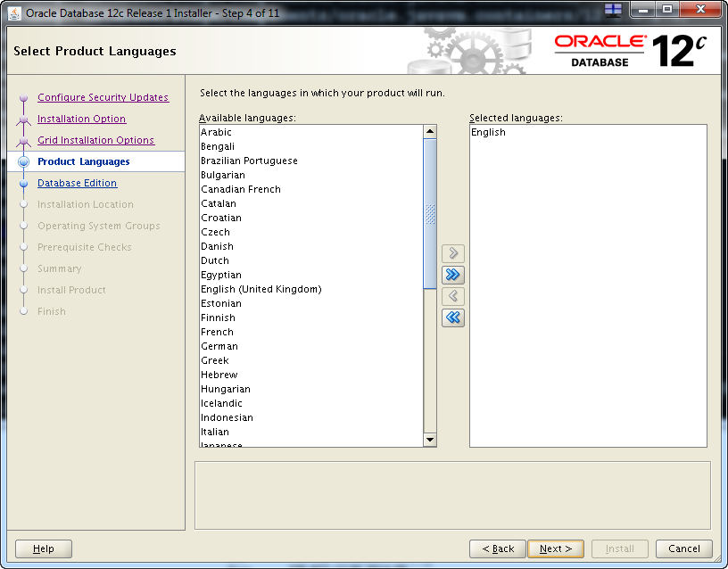The width and height of the screenshot is (728, 569).
Task: Select English (United Kingdom) entry
Action: tap(311, 289)
